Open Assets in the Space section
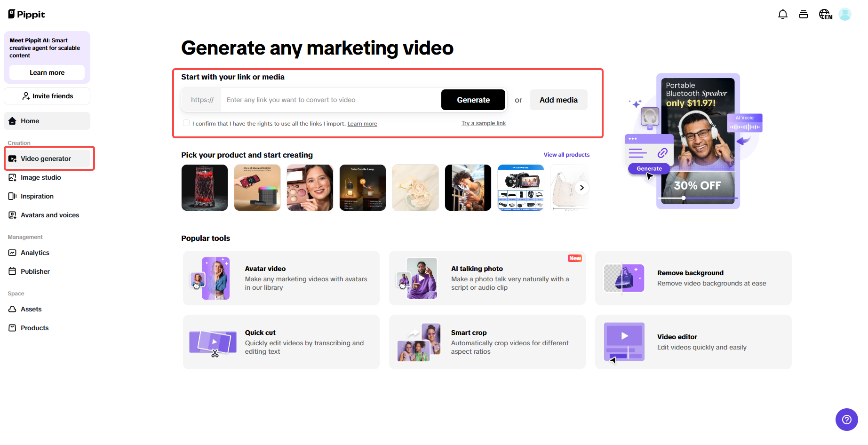 point(31,309)
